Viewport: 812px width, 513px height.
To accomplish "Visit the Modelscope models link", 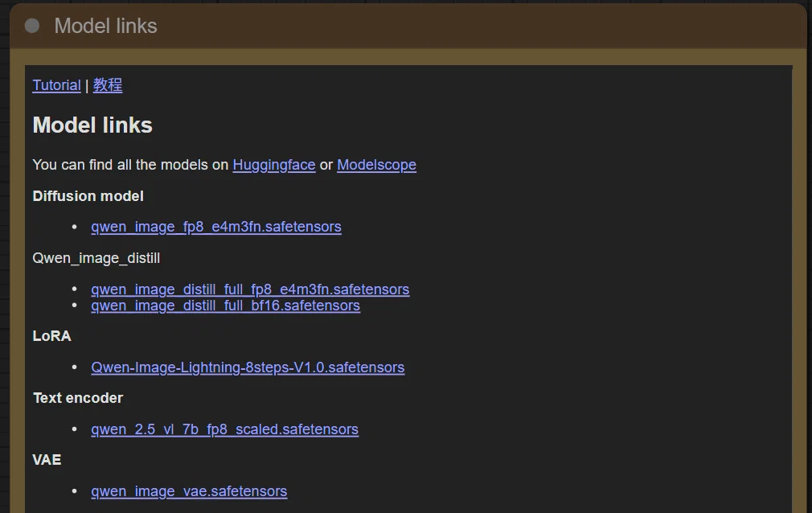I will point(376,165).
